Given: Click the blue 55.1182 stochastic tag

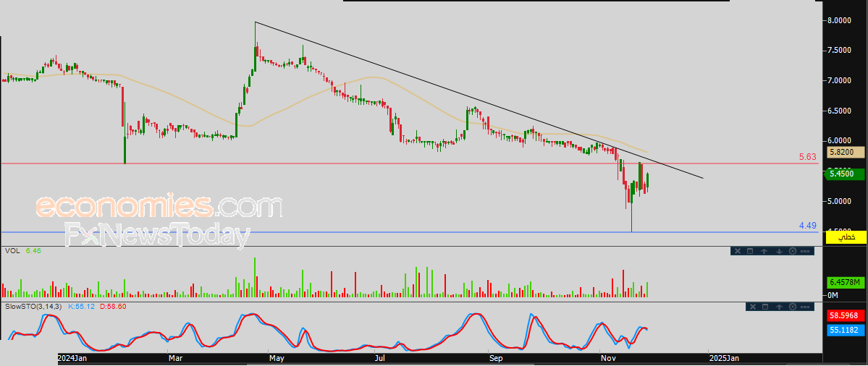Looking at the screenshot, I should click(846, 330).
